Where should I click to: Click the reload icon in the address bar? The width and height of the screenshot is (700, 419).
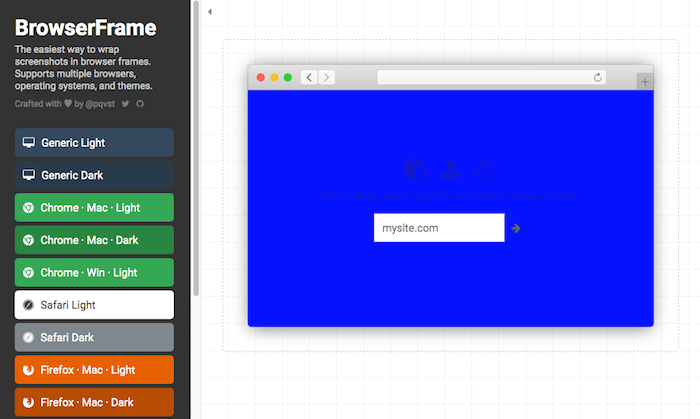(598, 77)
